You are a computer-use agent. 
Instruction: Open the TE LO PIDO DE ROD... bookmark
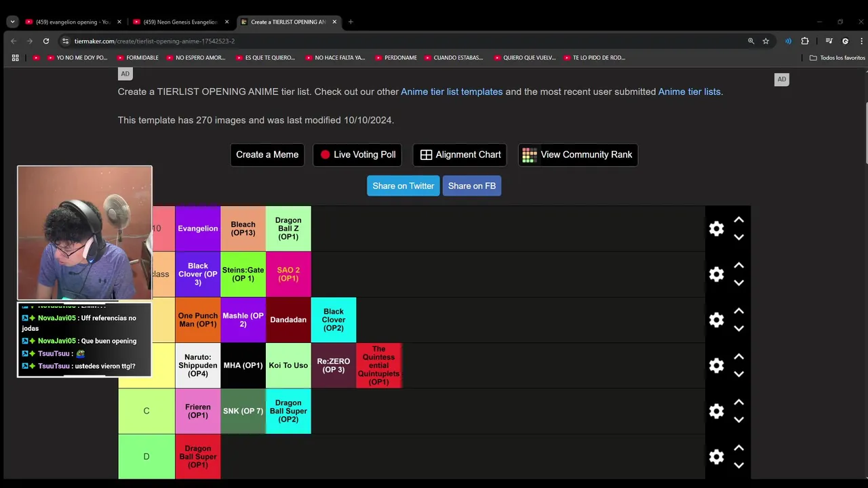[594, 58]
